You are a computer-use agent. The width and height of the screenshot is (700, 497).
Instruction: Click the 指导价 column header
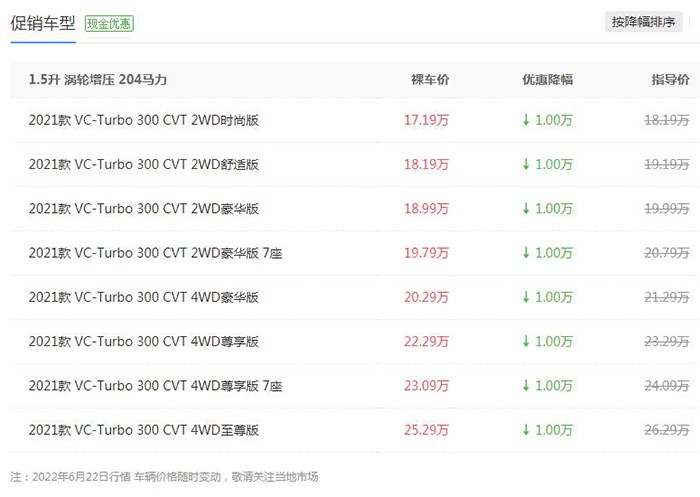(670, 80)
